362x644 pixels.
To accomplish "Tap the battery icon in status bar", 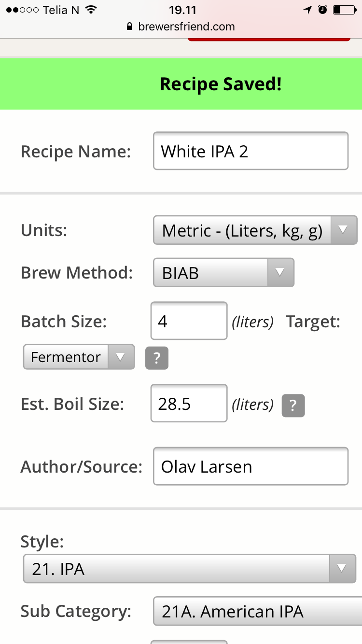I will coord(345,10).
